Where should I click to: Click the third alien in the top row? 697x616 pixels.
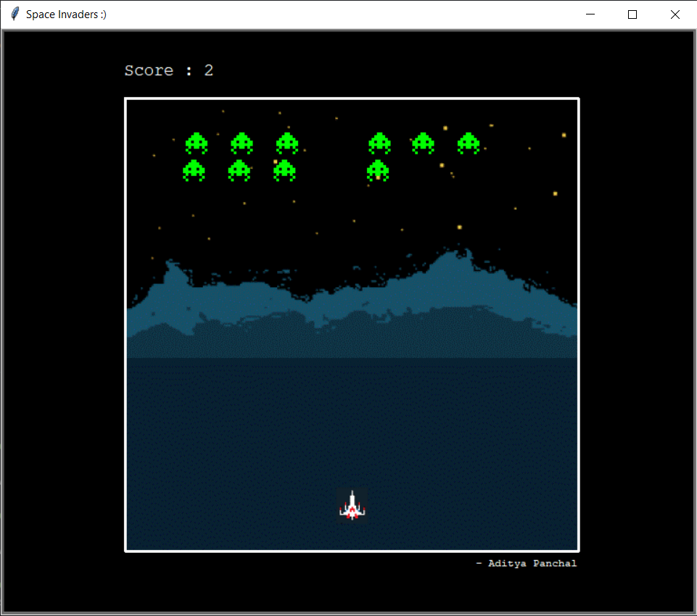pyautogui.click(x=287, y=143)
